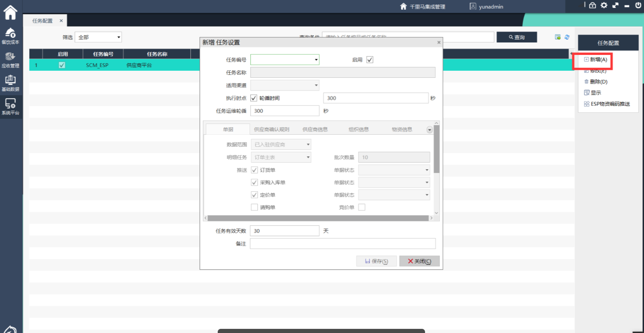
Task: Check the 竞价单 checkbox
Action: click(x=362, y=207)
